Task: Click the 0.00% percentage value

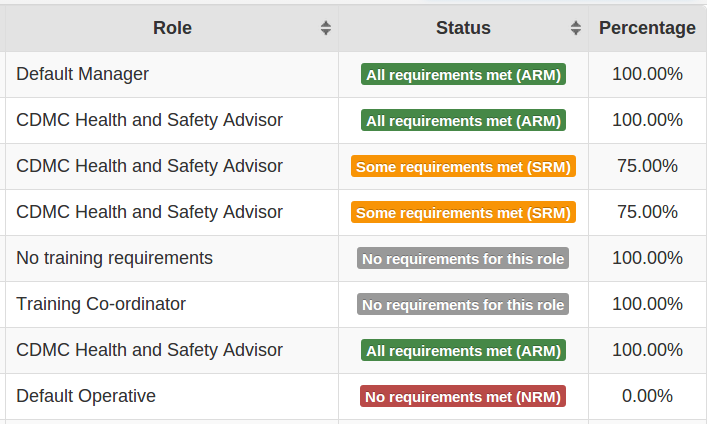Action: 647,396
